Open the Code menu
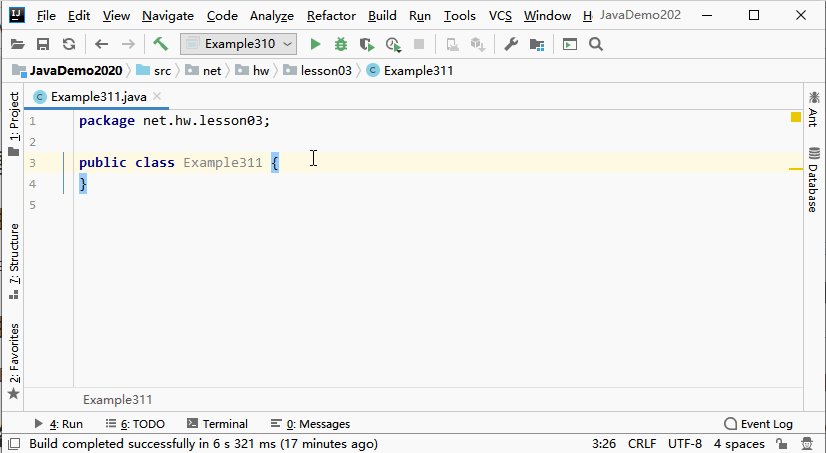 click(x=222, y=16)
